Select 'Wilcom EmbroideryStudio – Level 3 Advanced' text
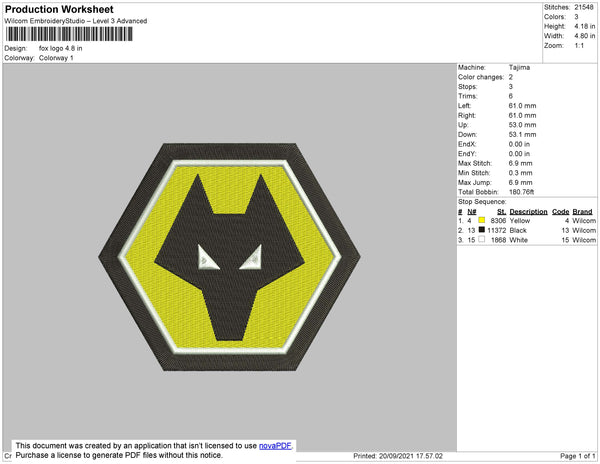 click(76, 21)
